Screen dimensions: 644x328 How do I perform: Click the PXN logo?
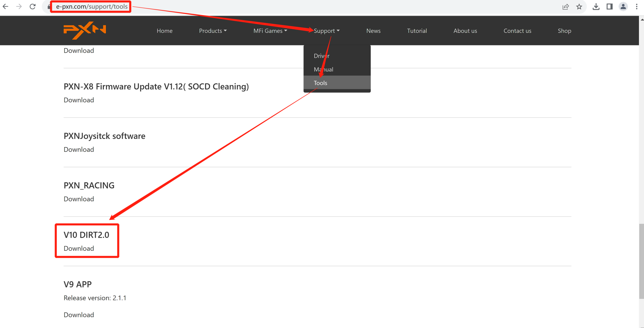[85, 31]
